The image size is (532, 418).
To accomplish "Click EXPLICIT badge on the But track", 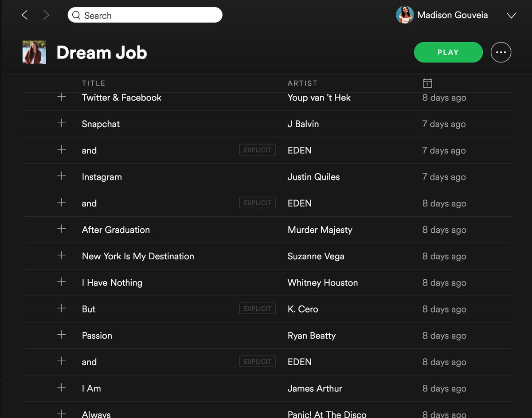I will 258,309.
